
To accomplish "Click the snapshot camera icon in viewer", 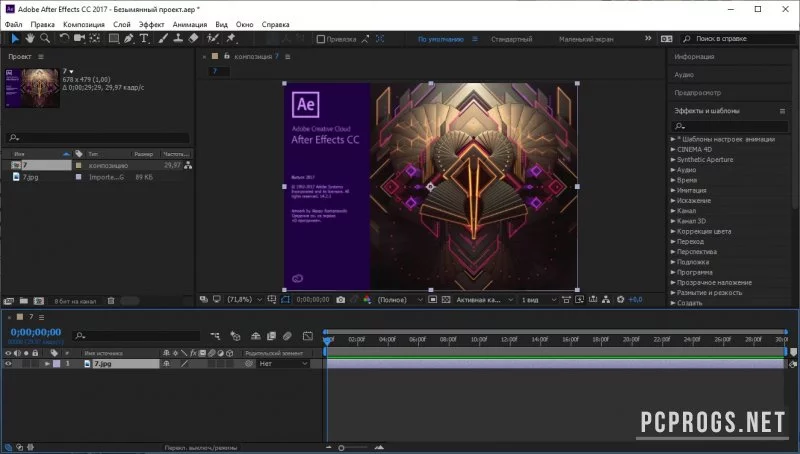I will point(341,300).
